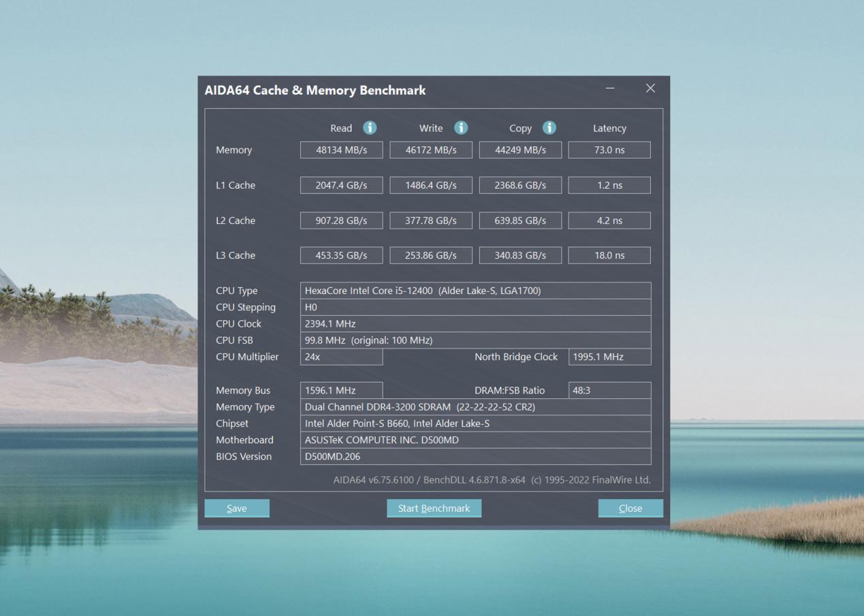The width and height of the screenshot is (864, 616).
Task: Click the info icon beside Read
Action: pyautogui.click(x=370, y=128)
